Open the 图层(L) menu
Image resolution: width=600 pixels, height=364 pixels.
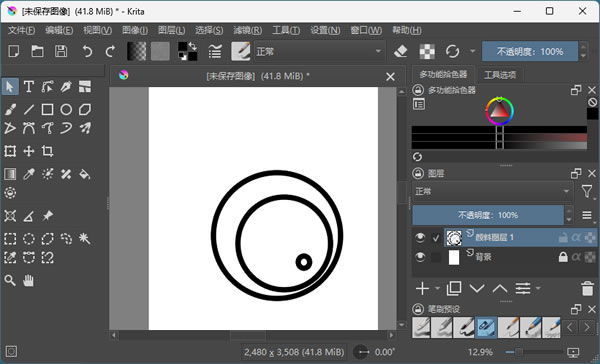[171, 30]
